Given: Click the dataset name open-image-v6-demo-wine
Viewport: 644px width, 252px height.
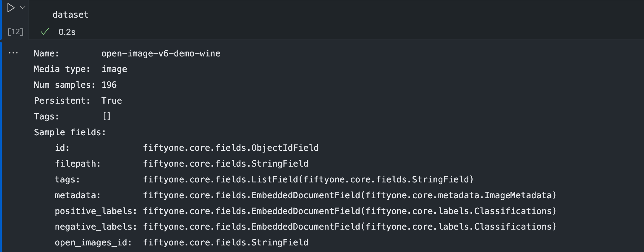Looking at the screenshot, I should pos(161,53).
